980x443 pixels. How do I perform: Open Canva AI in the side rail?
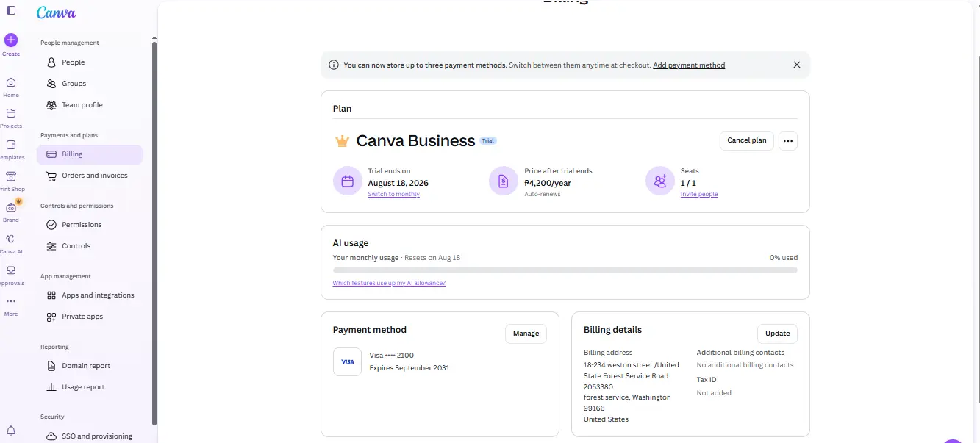pyautogui.click(x=11, y=239)
